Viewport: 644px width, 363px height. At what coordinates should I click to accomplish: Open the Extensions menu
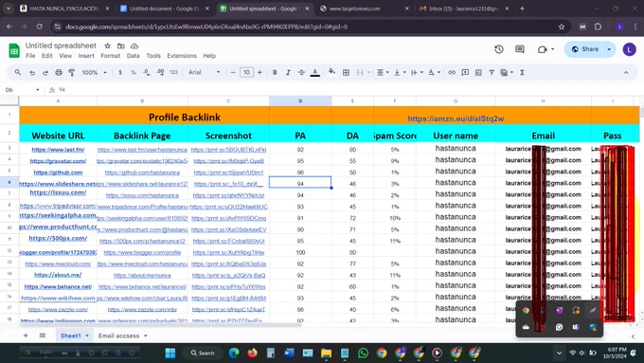tap(182, 56)
